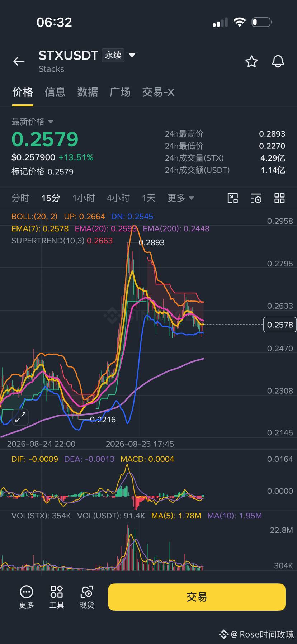Tap the Wi-Fi status bar icon
Screen dimensions: 297x644
point(239,22)
